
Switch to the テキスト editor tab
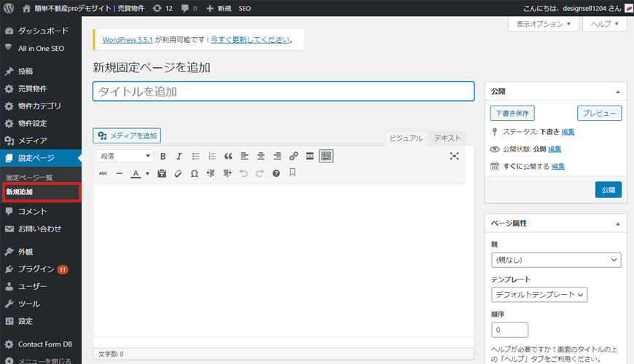[x=447, y=138]
